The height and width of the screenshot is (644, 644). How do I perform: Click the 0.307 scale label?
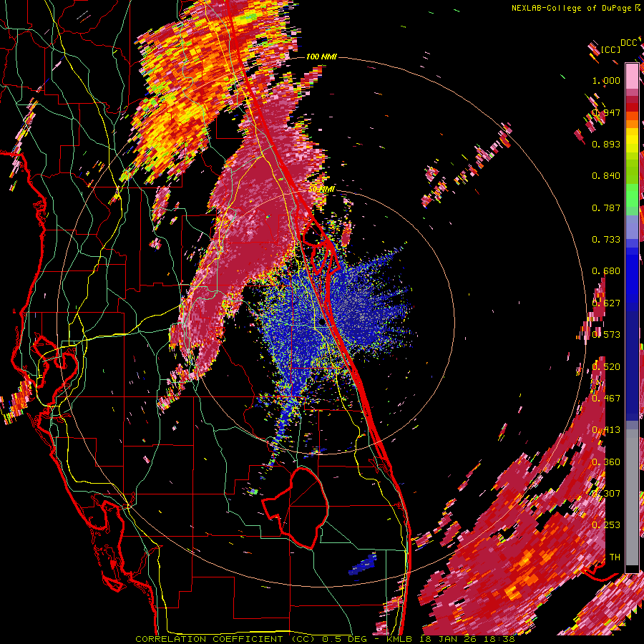click(606, 493)
